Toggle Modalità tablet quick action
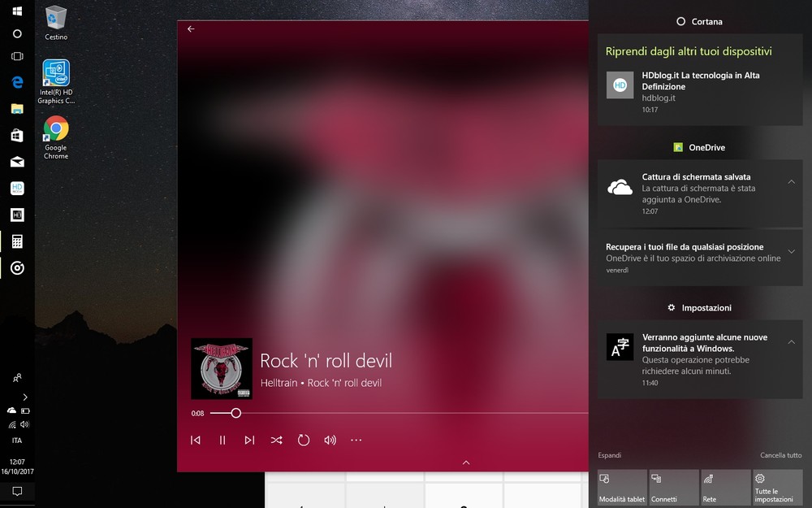The height and width of the screenshot is (508, 812). tap(622, 488)
